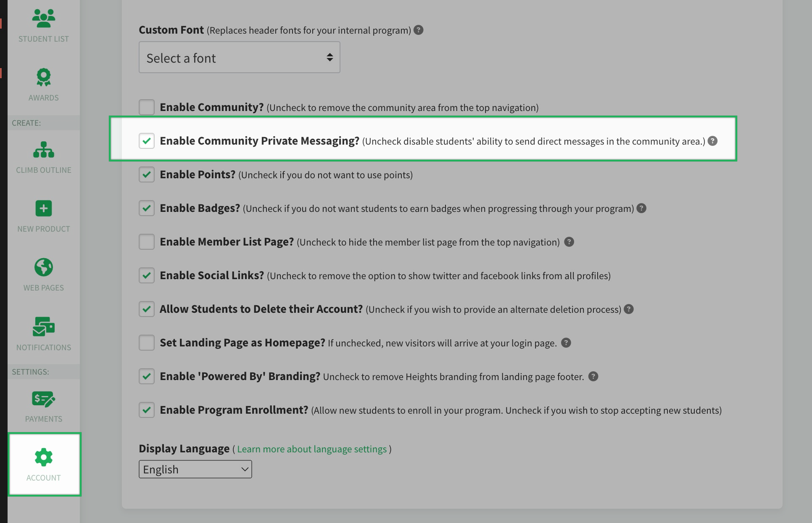Click the New Product plus icon
The width and height of the screenshot is (812, 523).
coord(44,208)
